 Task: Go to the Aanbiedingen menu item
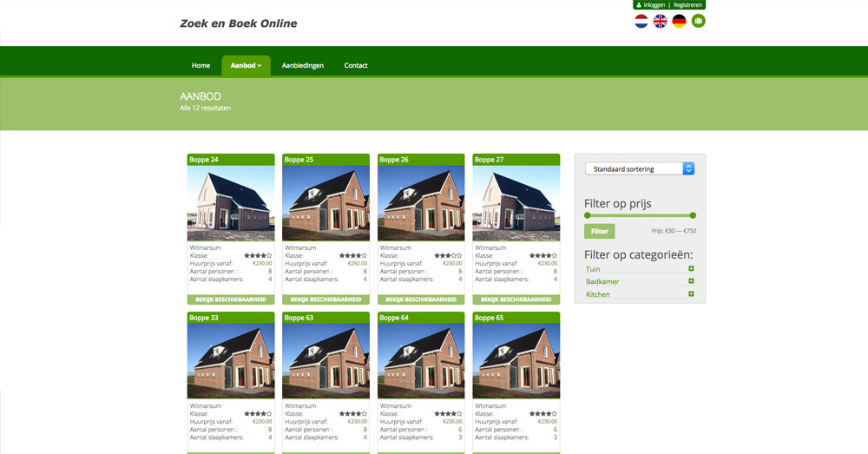tap(302, 65)
